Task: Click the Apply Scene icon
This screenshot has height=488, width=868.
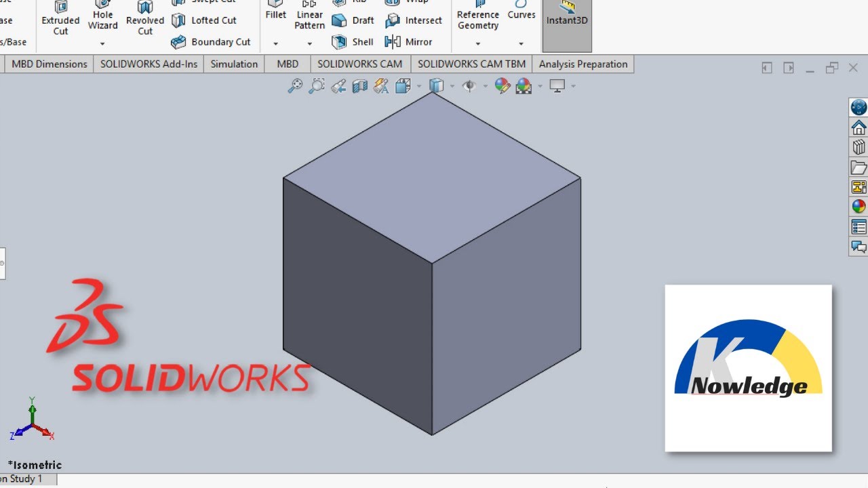Action: point(524,86)
